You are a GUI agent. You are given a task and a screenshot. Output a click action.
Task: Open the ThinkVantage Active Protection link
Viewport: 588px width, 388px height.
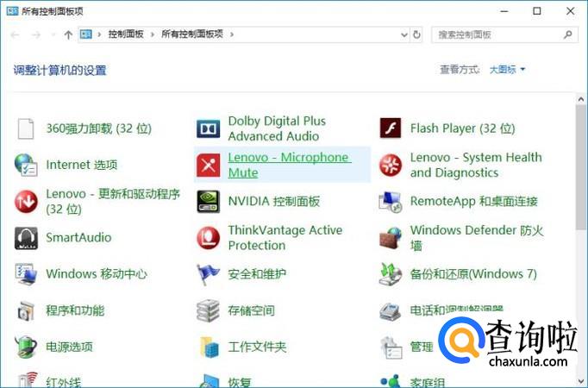[x=285, y=238]
